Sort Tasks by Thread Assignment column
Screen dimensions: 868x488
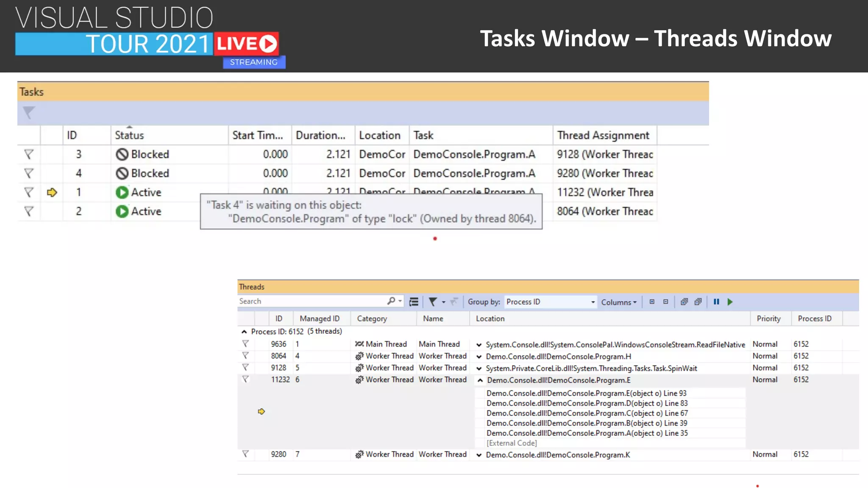tap(605, 135)
